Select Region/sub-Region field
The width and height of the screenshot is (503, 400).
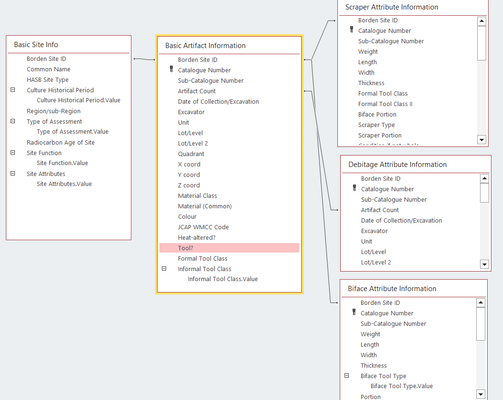click(54, 111)
